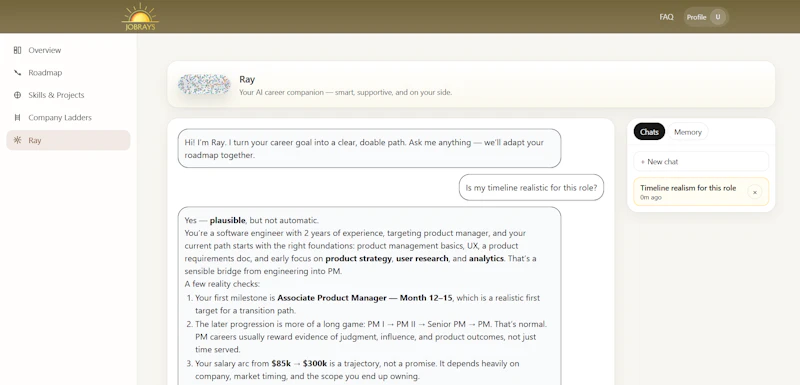Click the bold 'product strategy' text
The width and height of the screenshot is (800, 385).
358,259
